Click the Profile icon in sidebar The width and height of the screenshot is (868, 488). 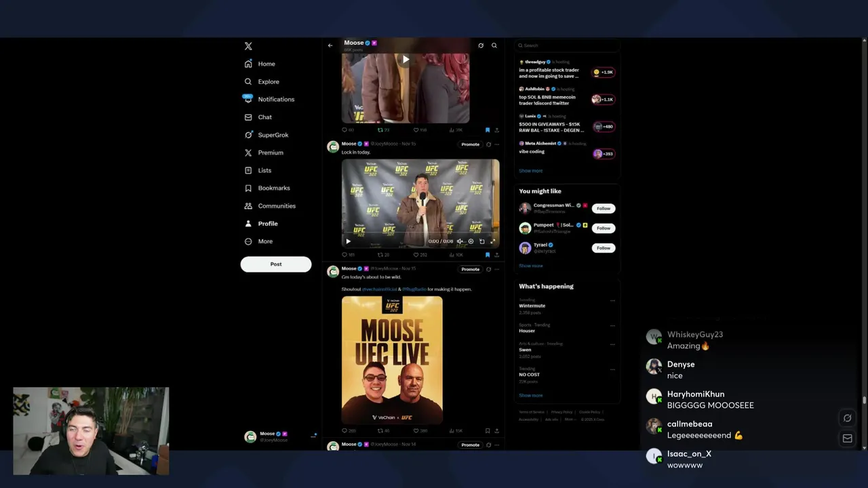(248, 224)
